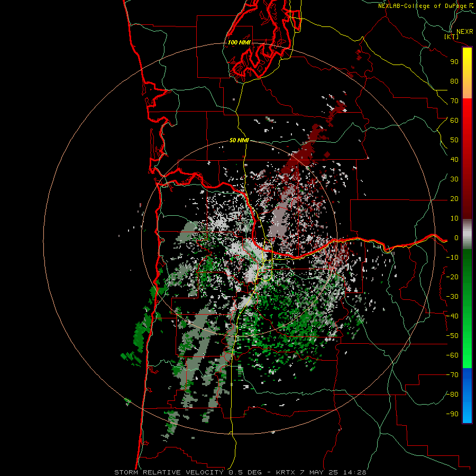Viewport: 476px width, 476px height.
Task: Click the -60 value on the velocity scale
Action: click(x=452, y=355)
